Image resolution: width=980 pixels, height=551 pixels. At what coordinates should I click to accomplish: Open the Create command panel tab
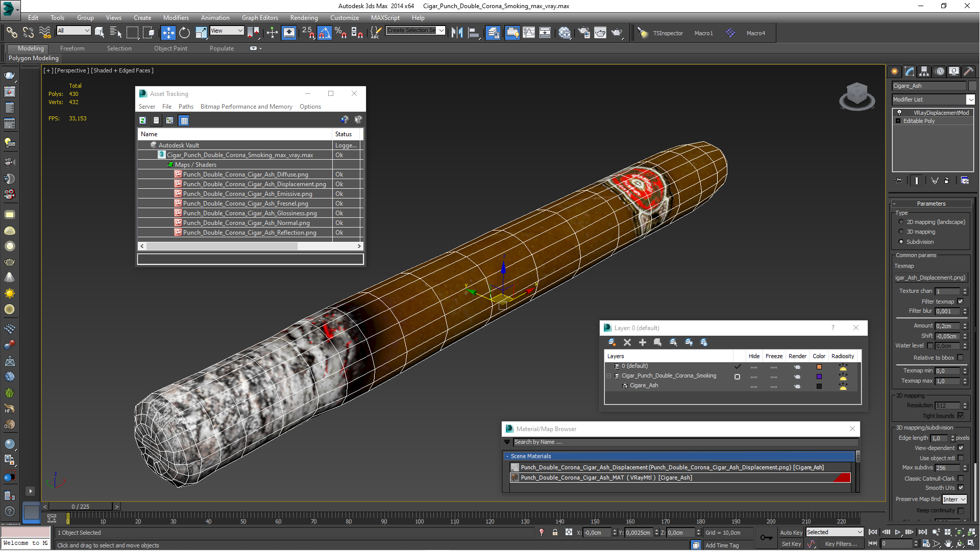[895, 71]
